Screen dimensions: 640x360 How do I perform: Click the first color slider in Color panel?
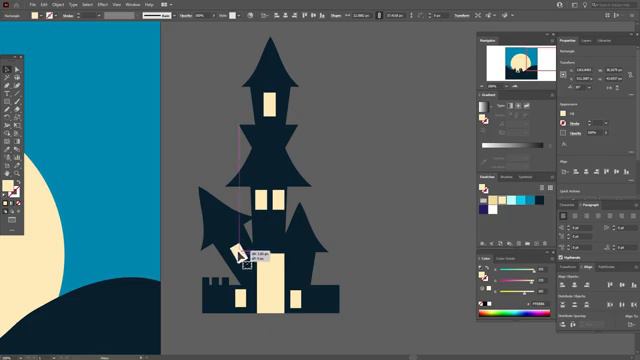(x=517, y=270)
